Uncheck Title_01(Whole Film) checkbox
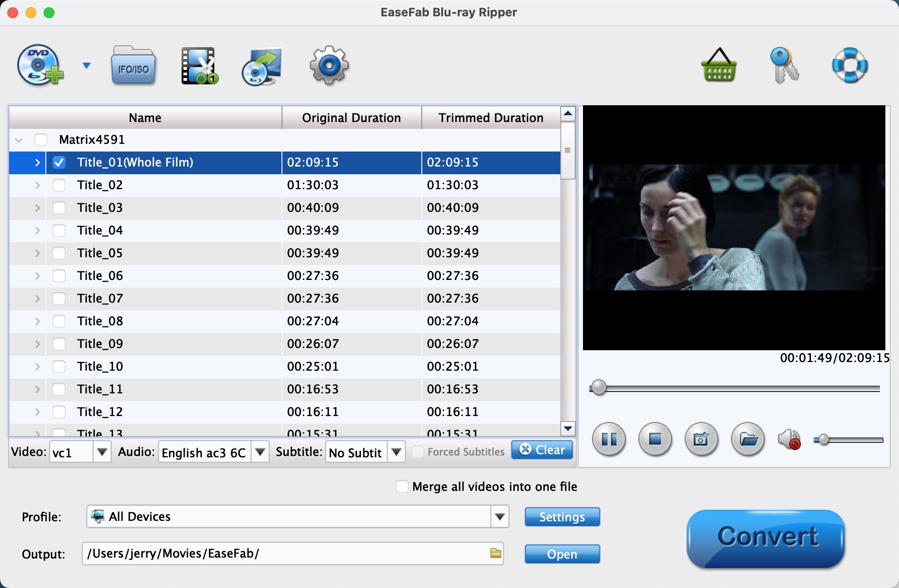899x588 pixels. click(59, 162)
